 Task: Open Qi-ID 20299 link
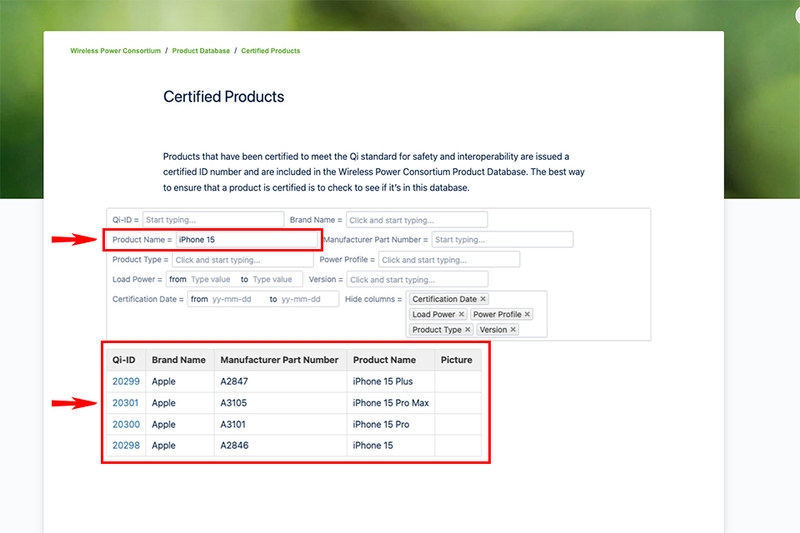[126, 382]
